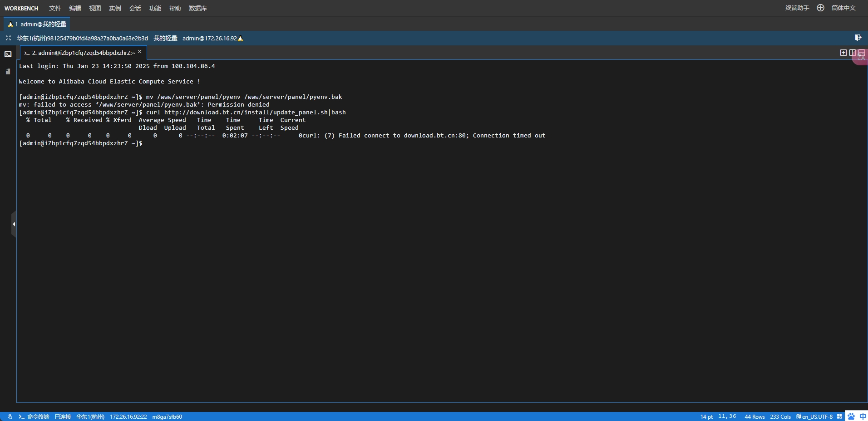
Task: Click 我的轻量 instance name in session bar
Action: tap(165, 38)
